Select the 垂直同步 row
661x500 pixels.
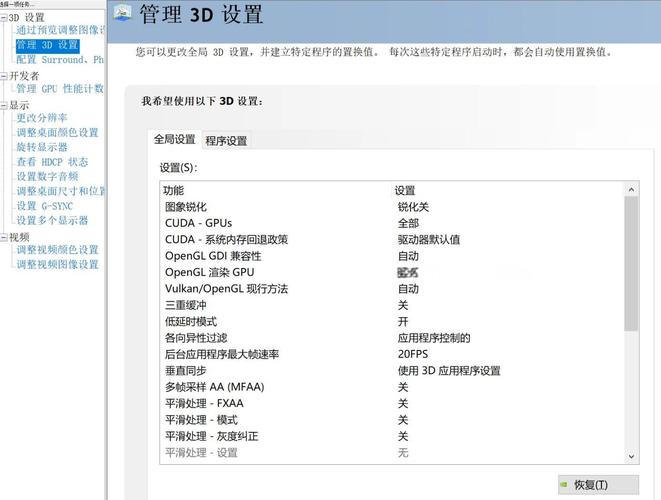pyautogui.click(x=392, y=371)
